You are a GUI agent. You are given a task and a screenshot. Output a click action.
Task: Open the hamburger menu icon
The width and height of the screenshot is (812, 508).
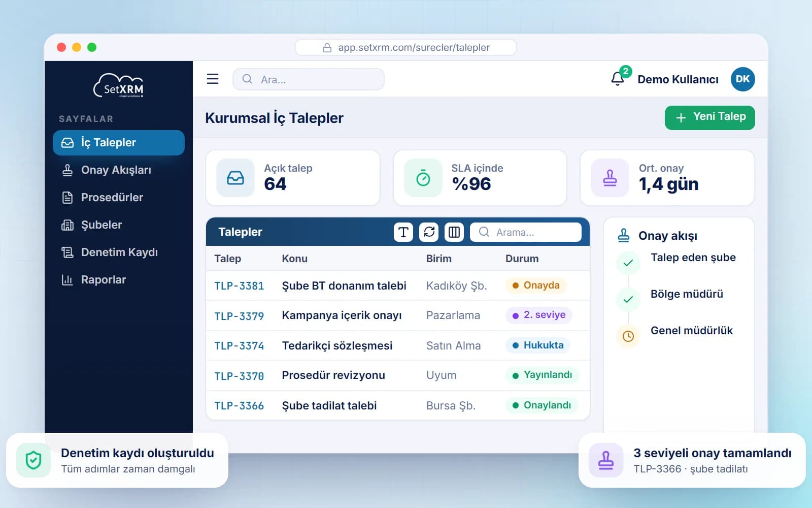pos(213,79)
